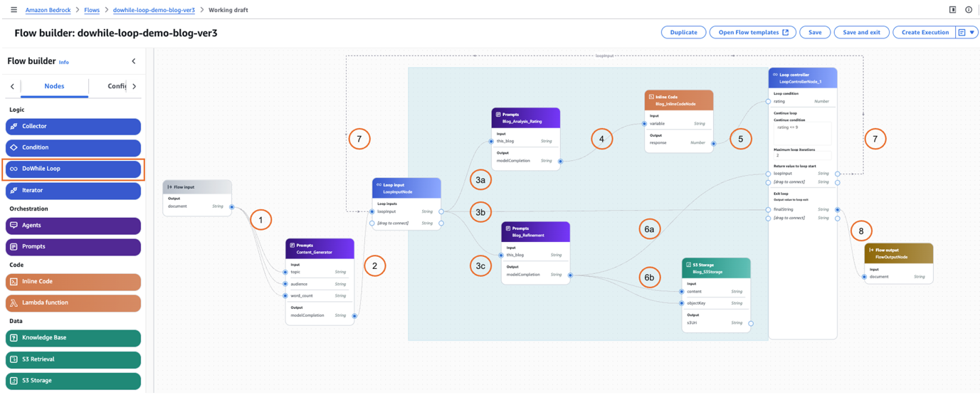The height and width of the screenshot is (395, 980).
Task: Open the Configure tab
Action: [x=116, y=86]
